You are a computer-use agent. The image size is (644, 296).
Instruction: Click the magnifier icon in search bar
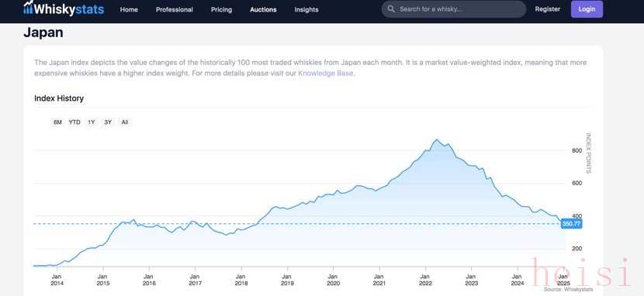[x=391, y=9]
